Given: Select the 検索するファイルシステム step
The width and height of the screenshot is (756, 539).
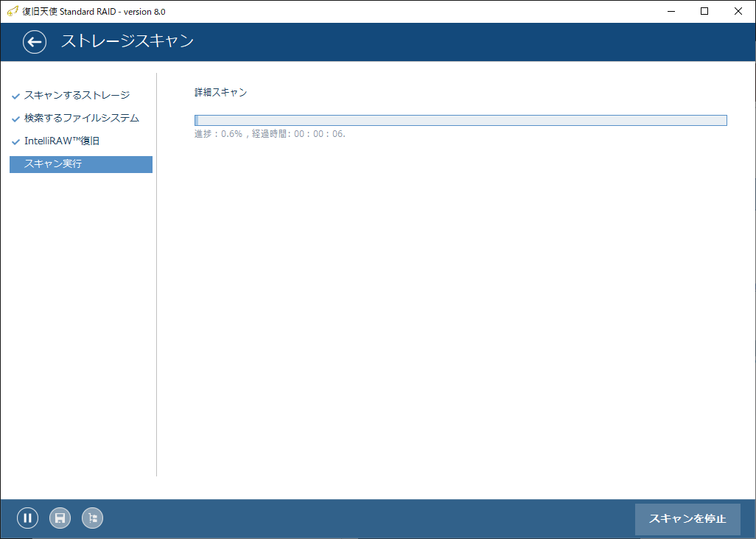Looking at the screenshot, I should [x=82, y=118].
